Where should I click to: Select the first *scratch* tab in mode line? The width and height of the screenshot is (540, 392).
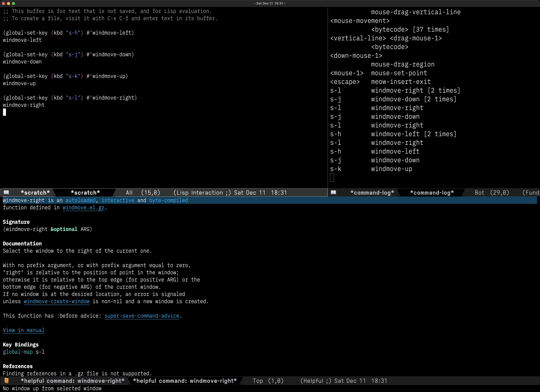pos(35,193)
